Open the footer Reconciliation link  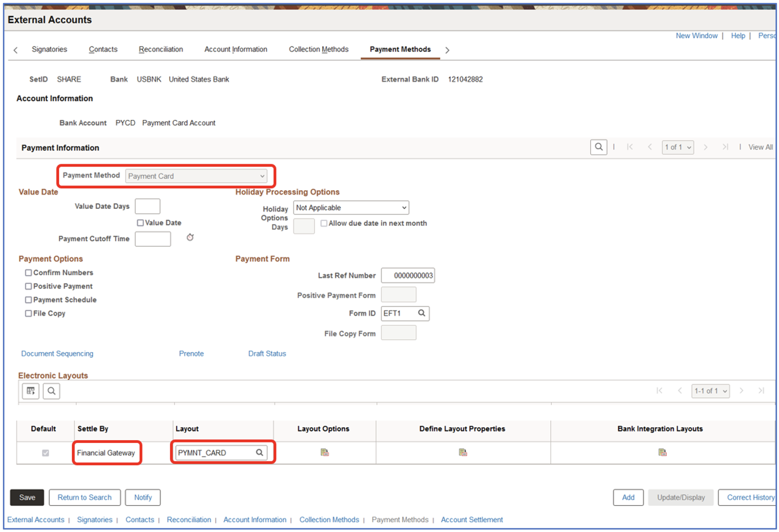tap(189, 520)
